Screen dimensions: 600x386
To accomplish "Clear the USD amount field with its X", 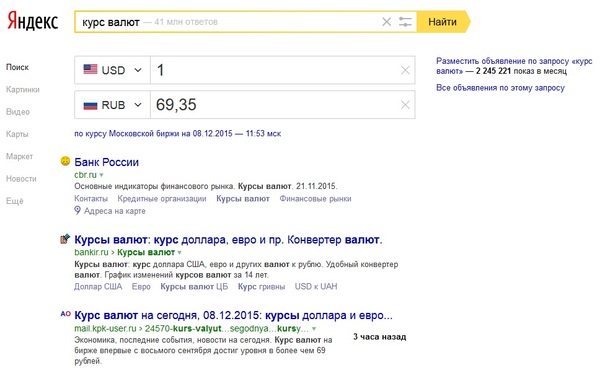I will coord(405,70).
